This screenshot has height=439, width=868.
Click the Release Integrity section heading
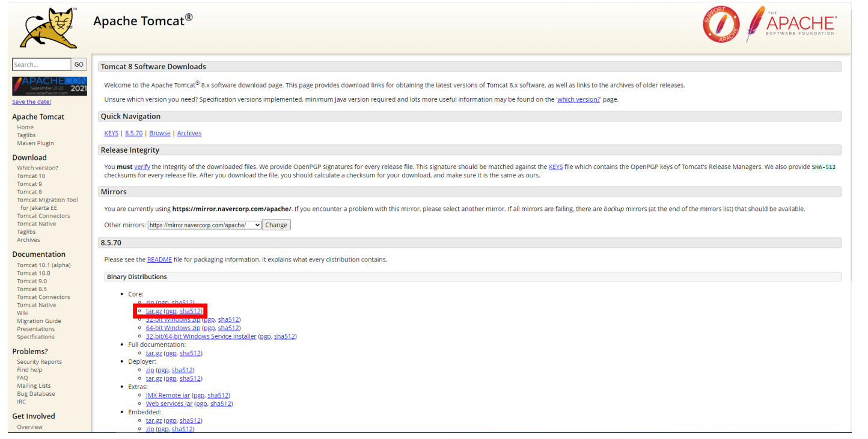pos(130,150)
